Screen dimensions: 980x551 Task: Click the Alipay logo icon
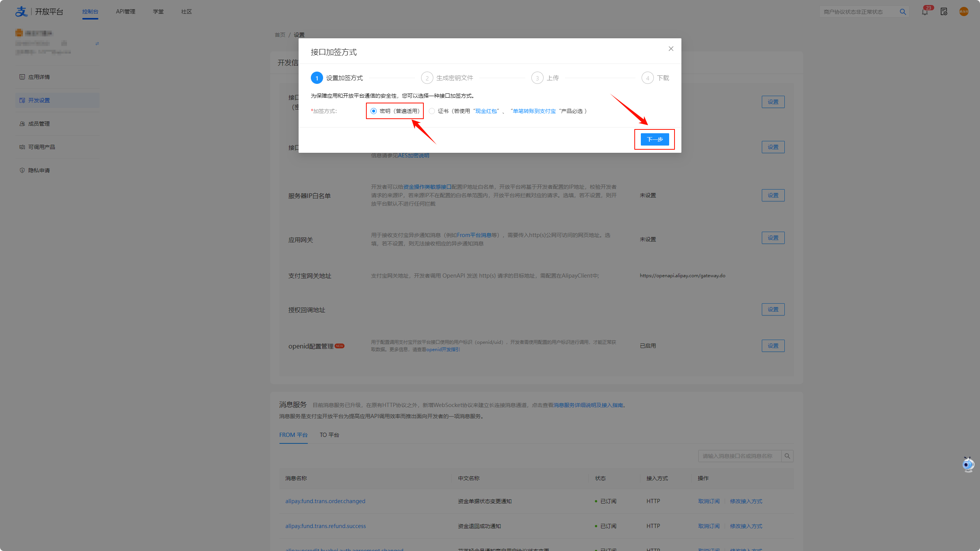(x=21, y=11)
